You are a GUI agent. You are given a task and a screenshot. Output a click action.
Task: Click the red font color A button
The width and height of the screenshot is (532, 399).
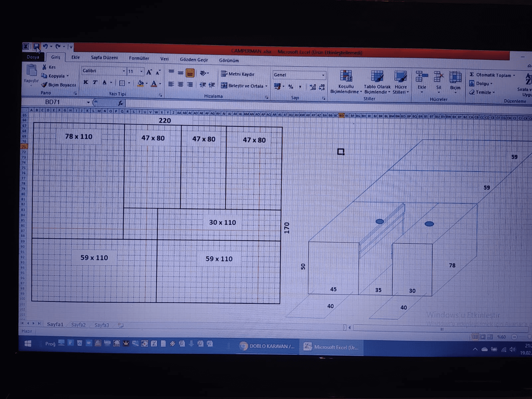coord(154,84)
